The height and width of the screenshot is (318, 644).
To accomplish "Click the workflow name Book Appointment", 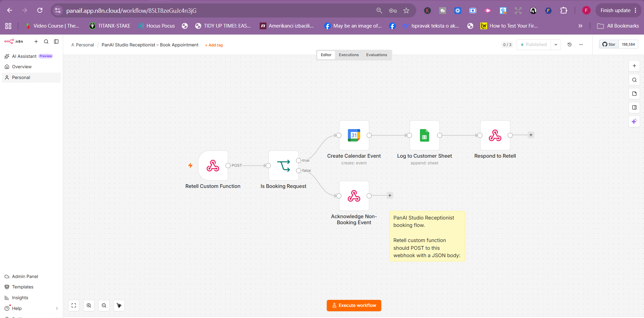I will pyautogui.click(x=150, y=45).
